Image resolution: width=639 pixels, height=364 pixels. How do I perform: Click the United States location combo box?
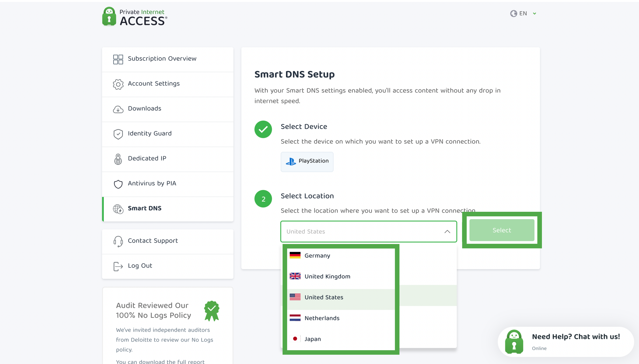[x=368, y=231]
